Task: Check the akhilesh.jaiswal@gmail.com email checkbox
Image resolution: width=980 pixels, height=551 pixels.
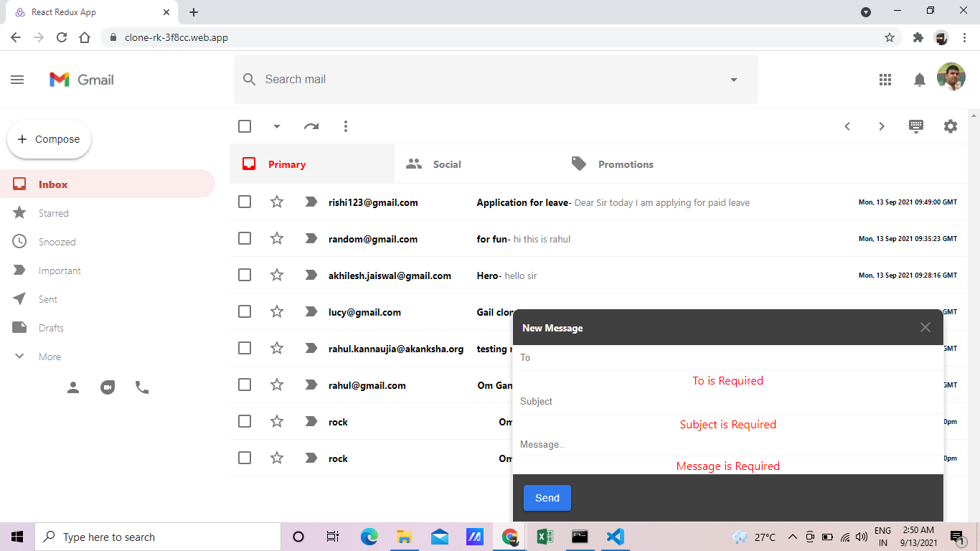Action: point(245,275)
